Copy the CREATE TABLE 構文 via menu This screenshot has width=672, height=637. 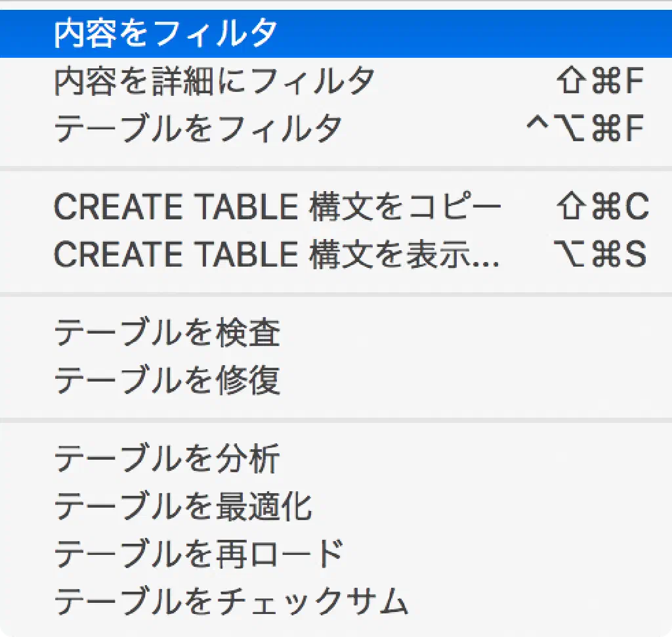pos(277,208)
